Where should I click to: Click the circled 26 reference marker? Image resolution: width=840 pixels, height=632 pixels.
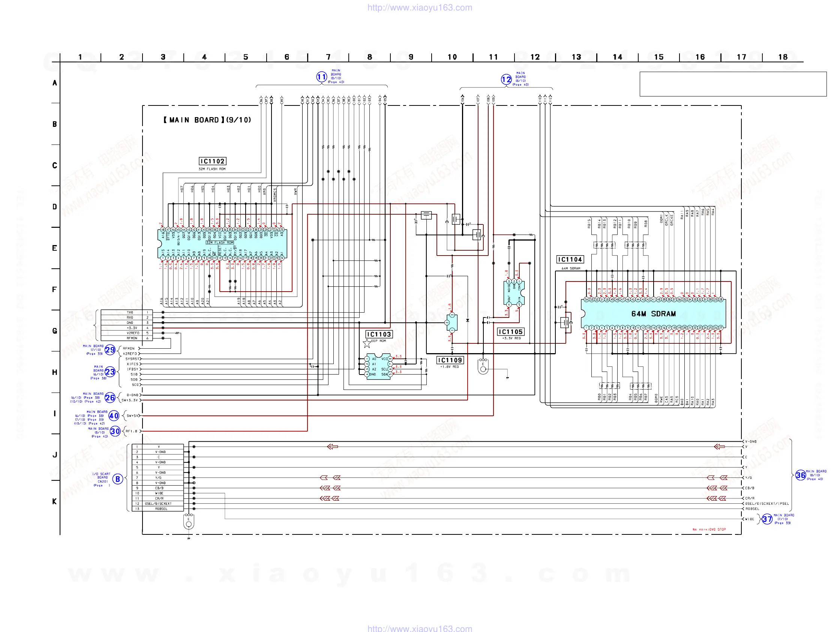110,397
